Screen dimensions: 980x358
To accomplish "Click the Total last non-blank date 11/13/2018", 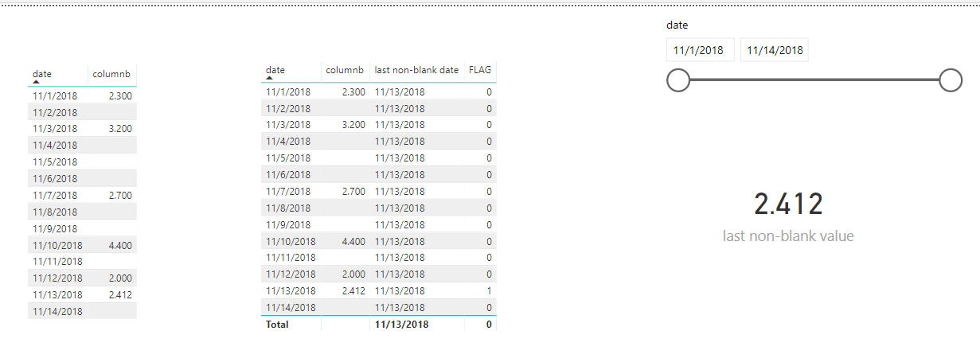I will point(401,324).
